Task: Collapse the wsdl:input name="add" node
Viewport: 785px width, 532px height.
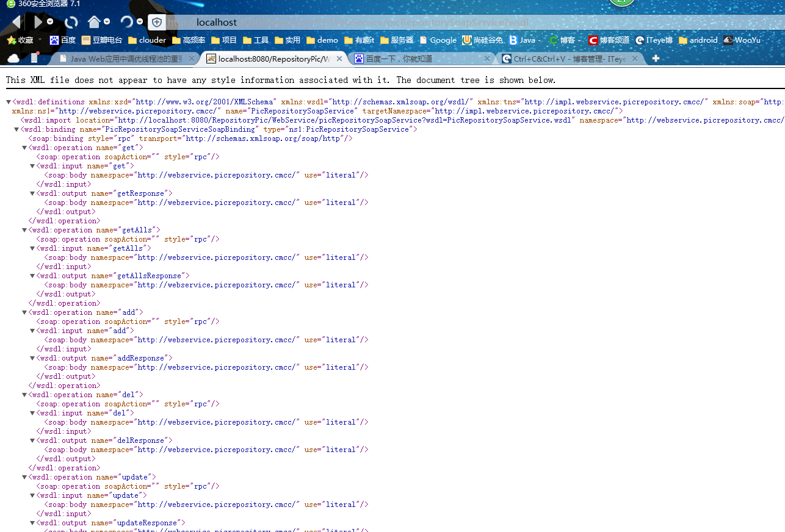Action: coord(32,331)
